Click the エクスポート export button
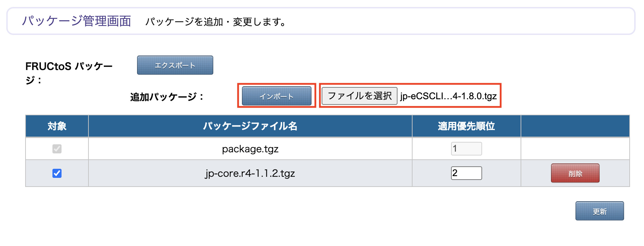 point(175,65)
